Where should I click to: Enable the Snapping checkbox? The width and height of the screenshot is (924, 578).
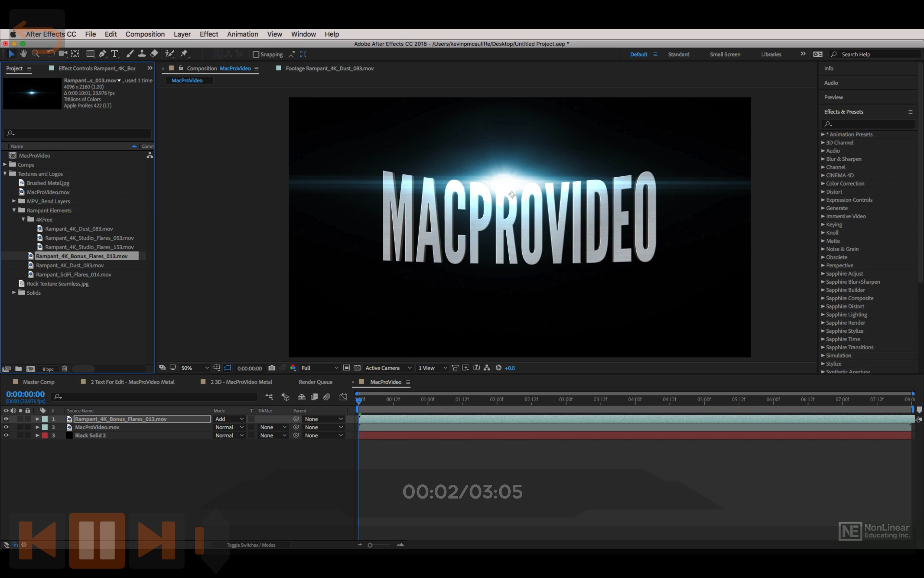[256, 54]
